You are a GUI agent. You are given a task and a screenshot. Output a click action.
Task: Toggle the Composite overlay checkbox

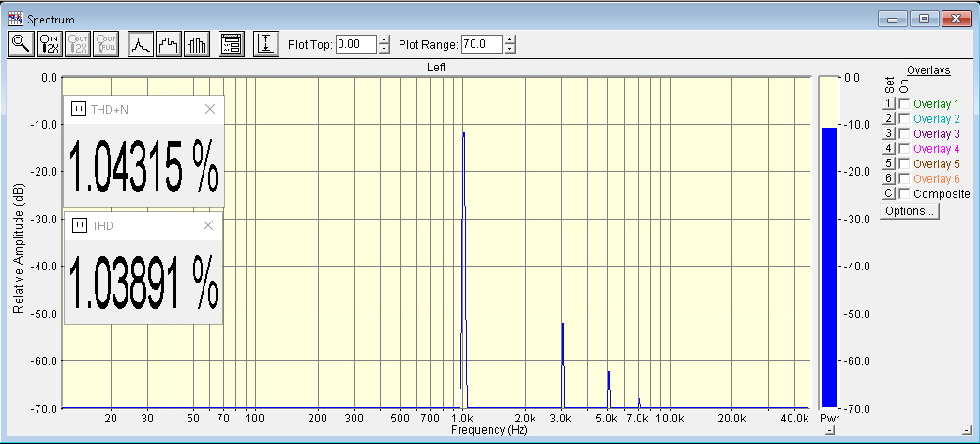pyautogui.click(x=904, y=193)
